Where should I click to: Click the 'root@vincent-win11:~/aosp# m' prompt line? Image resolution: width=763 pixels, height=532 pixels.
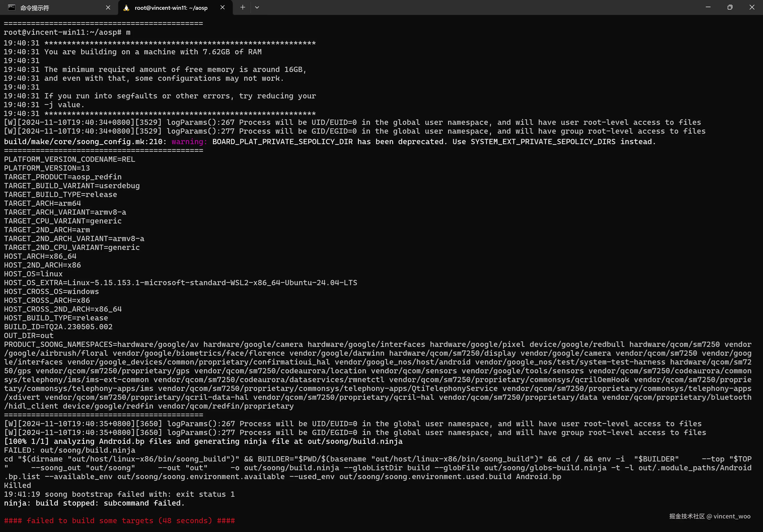[67, 33]
